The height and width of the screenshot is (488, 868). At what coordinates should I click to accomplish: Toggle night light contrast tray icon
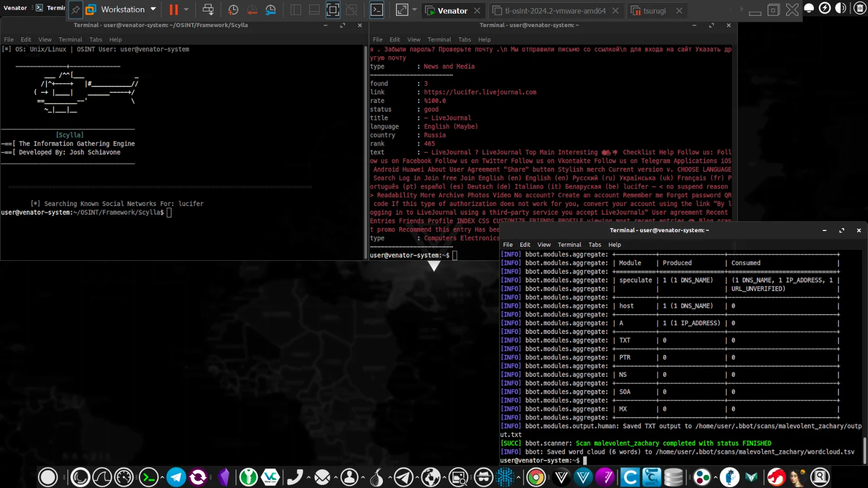point(841,8)
